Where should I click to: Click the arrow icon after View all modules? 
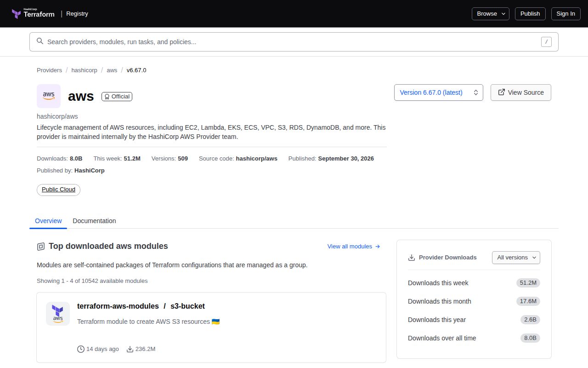(378, 247)
